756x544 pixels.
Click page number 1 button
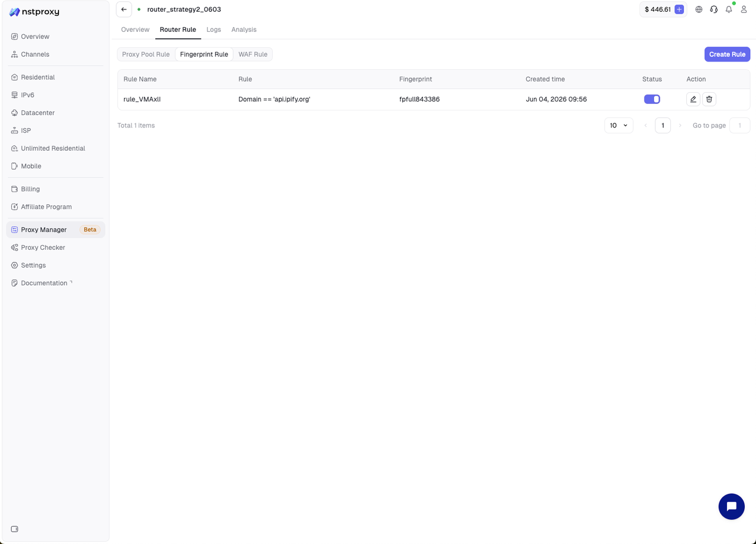(663, 125)
